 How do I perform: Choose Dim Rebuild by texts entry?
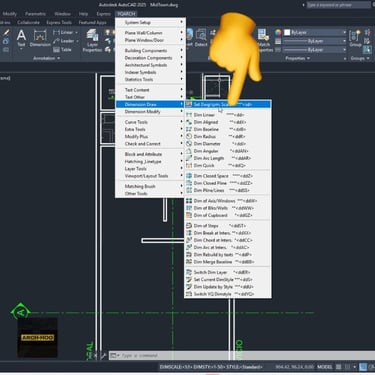click(x=228, y=255)
